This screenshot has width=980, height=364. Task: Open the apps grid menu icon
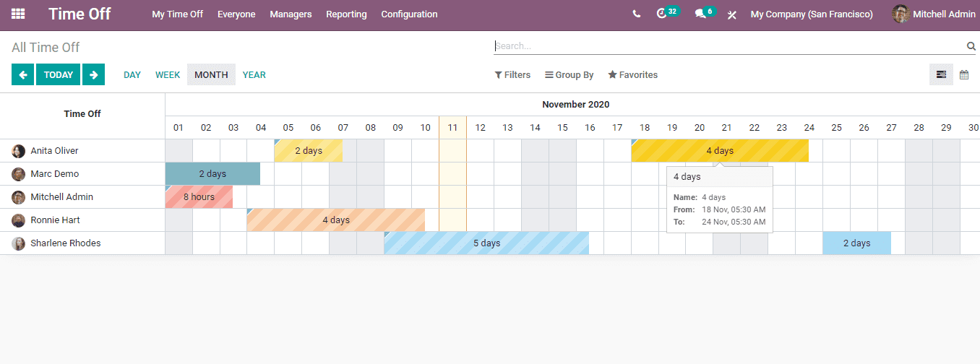pos(18,14)
